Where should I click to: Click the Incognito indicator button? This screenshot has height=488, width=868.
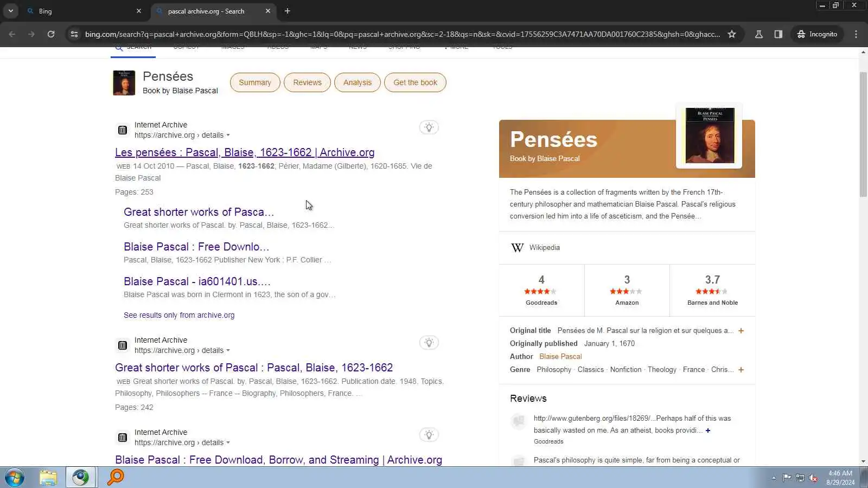coord(818,34)
